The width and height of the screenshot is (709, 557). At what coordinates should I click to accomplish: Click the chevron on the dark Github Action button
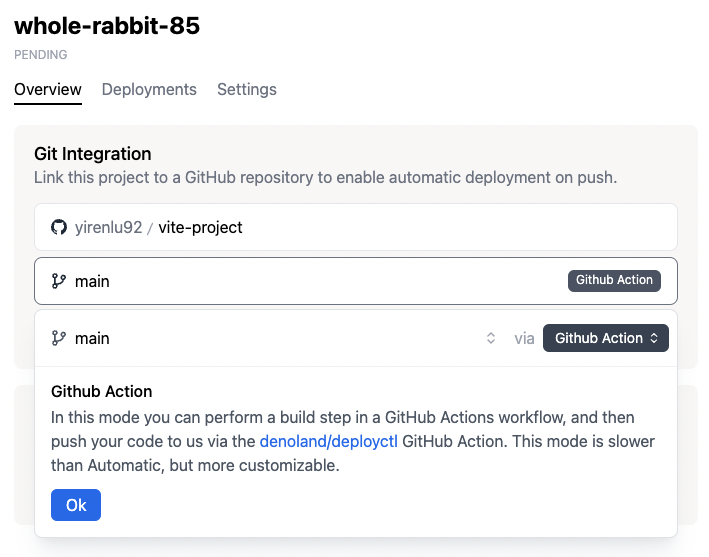654,338
